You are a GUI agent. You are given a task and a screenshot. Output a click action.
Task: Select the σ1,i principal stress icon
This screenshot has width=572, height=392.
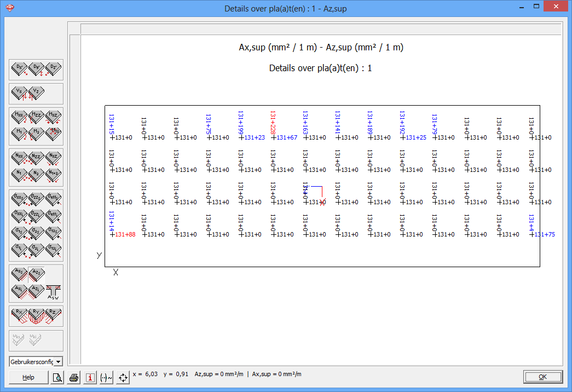click(19, 250)
